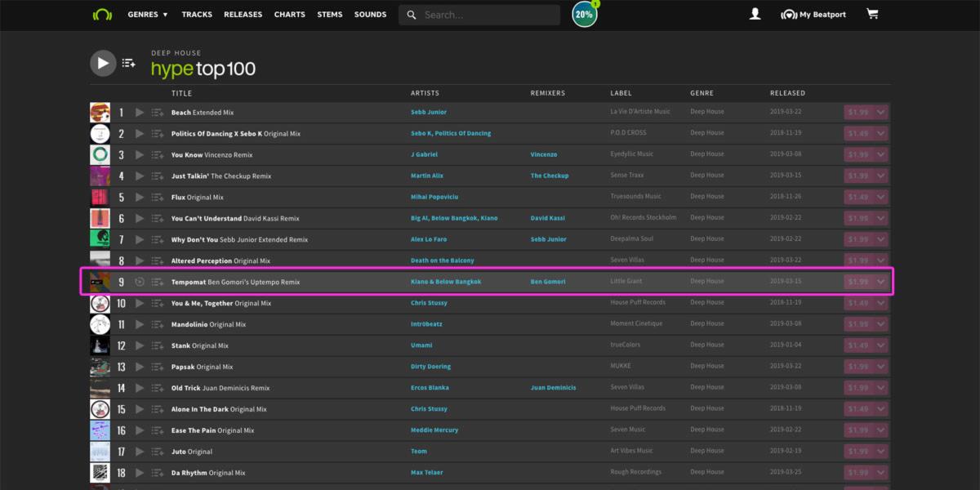Image resolution: width=980 pixels, height=490 pixels.
Task: Open the STEMS menu item
Action: tap(330, 14)
